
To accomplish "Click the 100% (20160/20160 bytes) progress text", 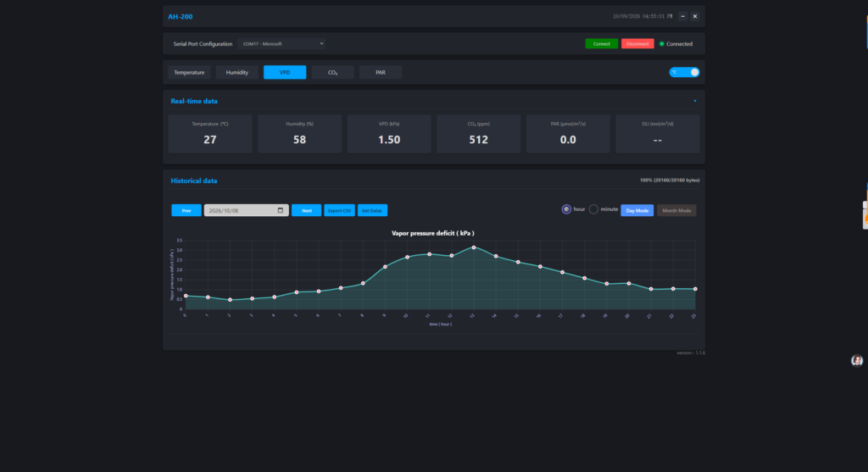I will (670, 180).
